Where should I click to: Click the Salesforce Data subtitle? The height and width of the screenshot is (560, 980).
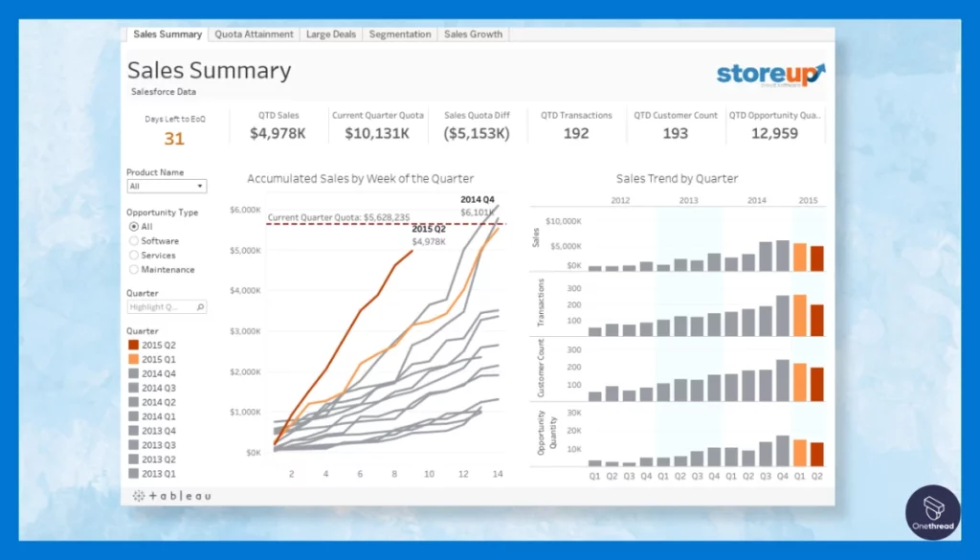pos(163,91)
